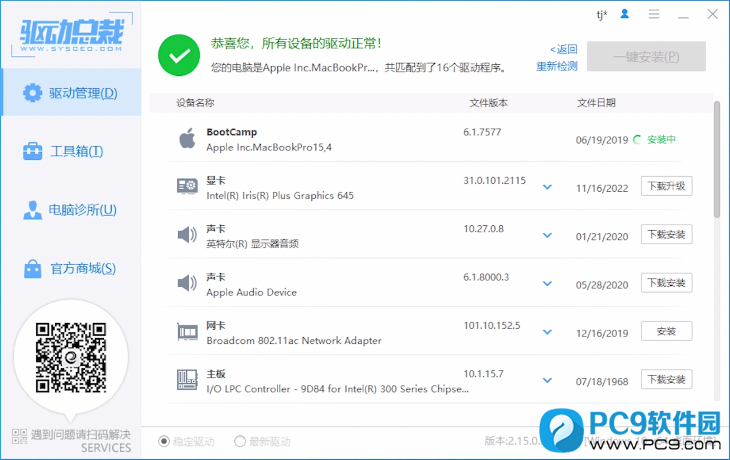
Task: Click the tj* username text
Action: (602, 15)
